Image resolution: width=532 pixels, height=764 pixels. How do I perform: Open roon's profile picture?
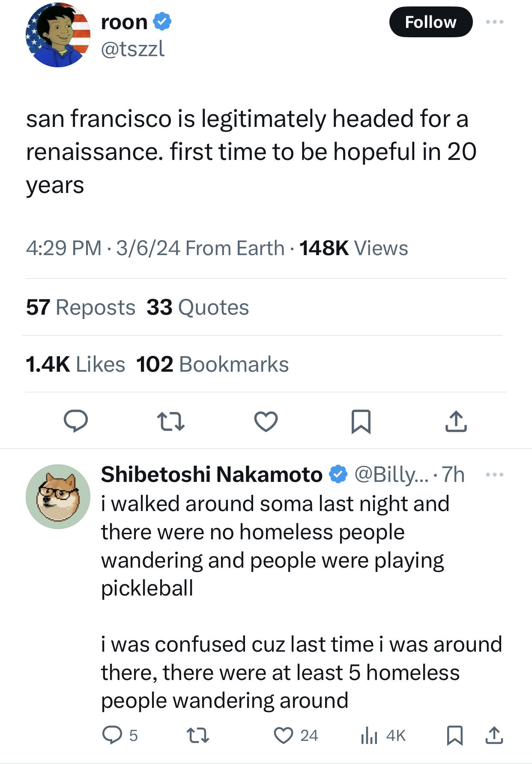click(x=58, y=35)
